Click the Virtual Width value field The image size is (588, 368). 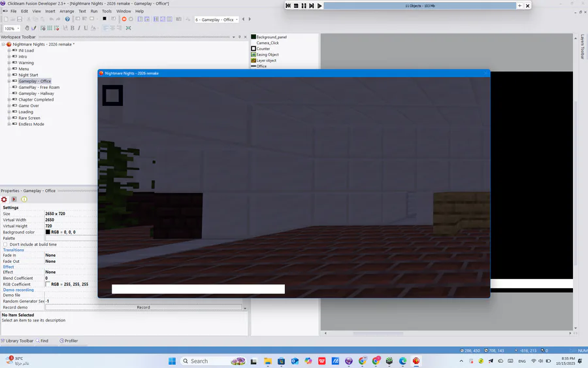(x=71, y=220)
